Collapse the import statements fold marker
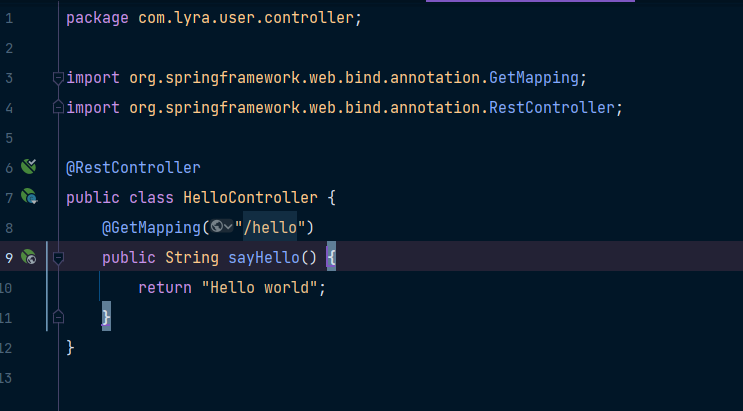Screen dimensions: 743x411 58,77
